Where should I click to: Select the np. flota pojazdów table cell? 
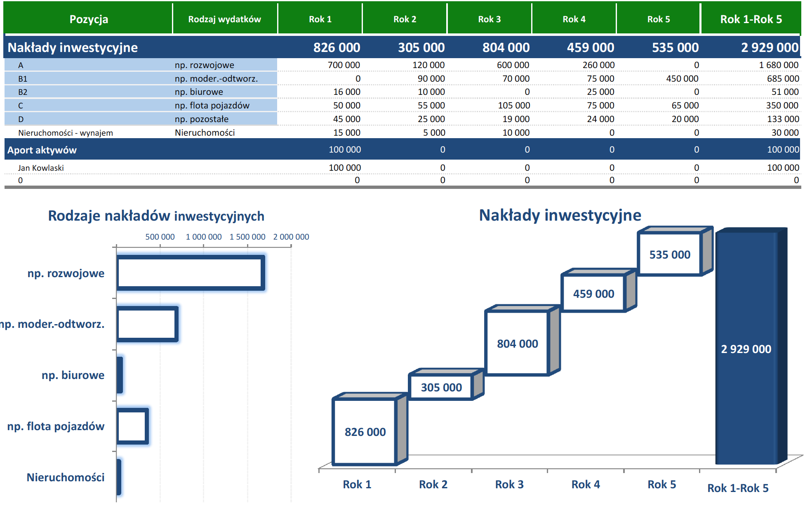(x=212, y=106)
